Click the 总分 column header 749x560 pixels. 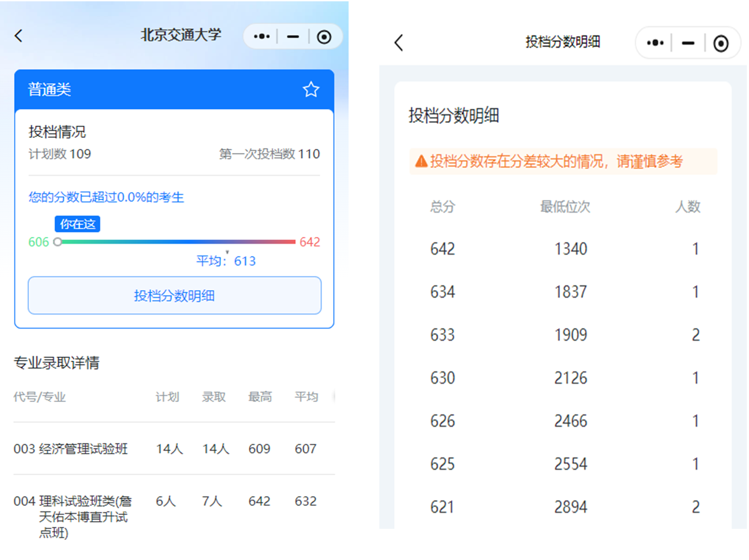point(442,206)
